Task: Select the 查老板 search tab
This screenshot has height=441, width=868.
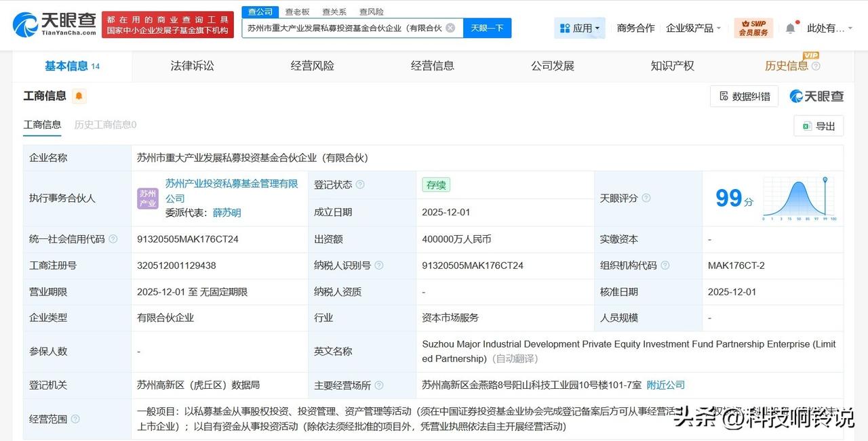Action: (x=298, y=12)
